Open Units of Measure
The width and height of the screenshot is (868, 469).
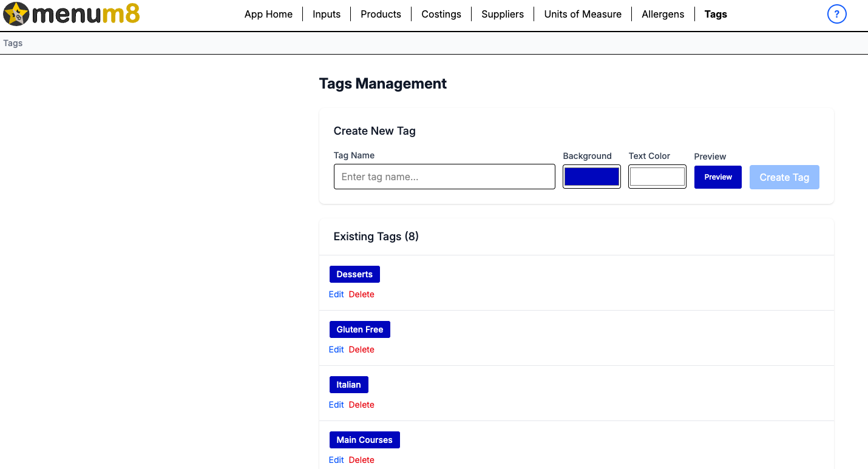(583, 14)
